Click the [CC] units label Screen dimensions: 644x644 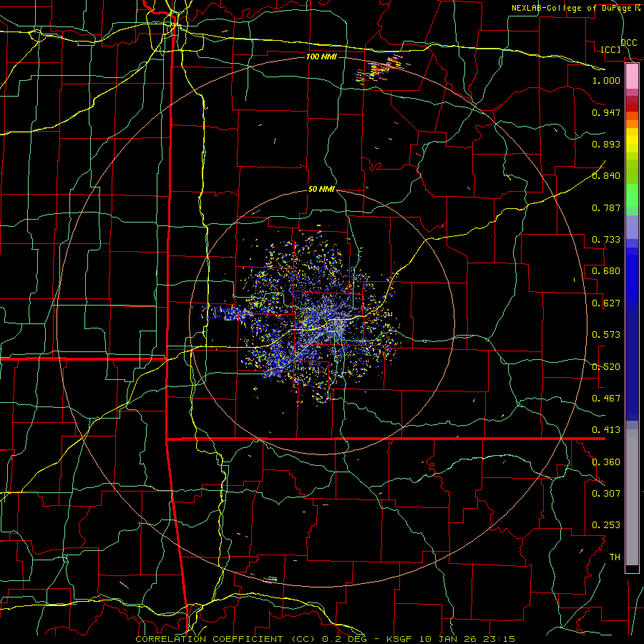(x=611, y=49)
